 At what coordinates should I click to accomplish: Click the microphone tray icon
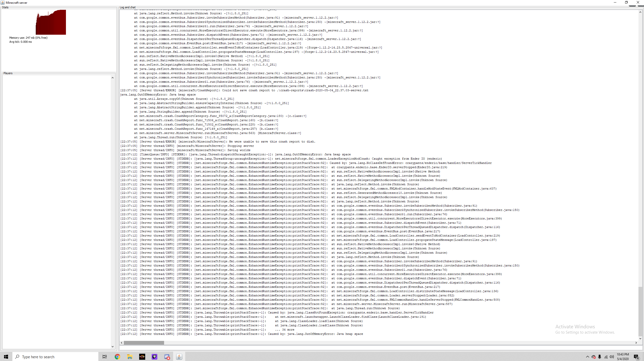point(600,357)
